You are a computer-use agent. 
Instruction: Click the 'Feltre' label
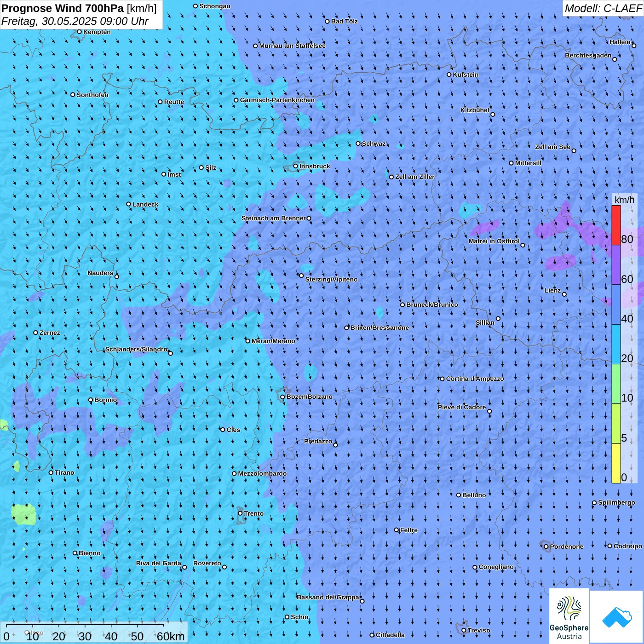[x=409, y=530]
